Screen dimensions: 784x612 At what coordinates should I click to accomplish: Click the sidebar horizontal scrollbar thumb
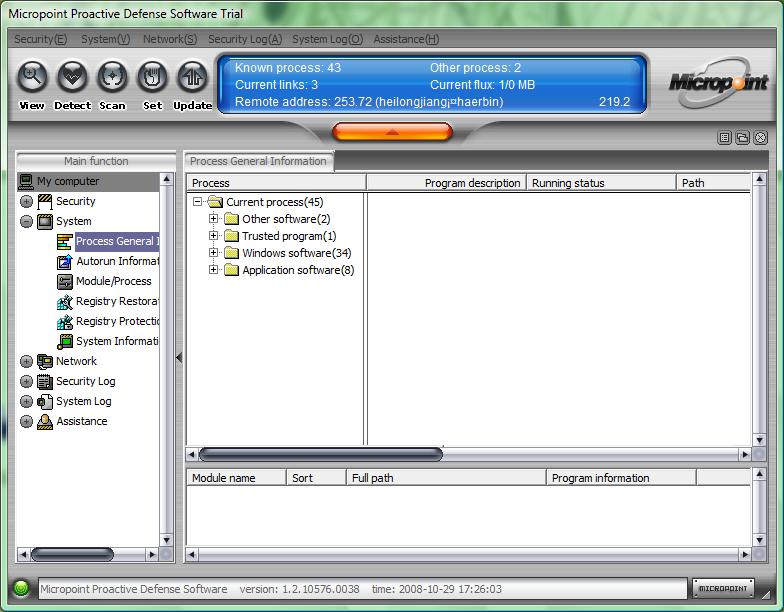coord(72,554)
